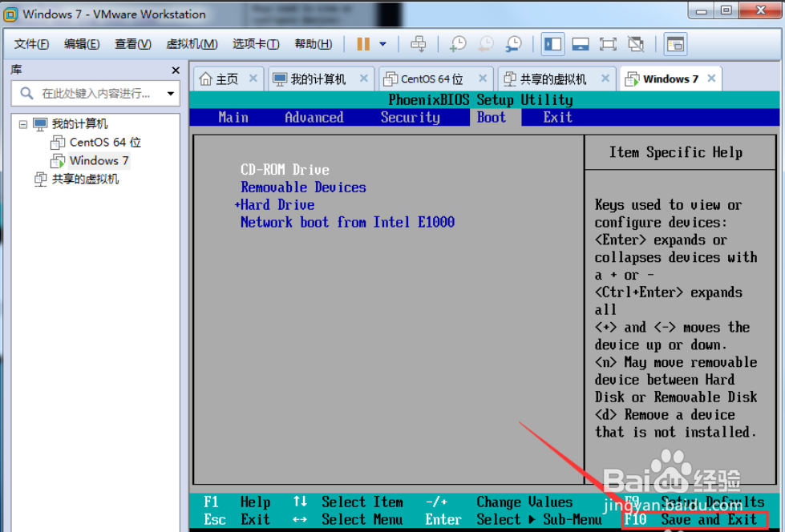Image resolution: width=785 pixels, height=532 pixels.
Task: Expand the +Hard Drive boot entry
Action: click(275, 204)
